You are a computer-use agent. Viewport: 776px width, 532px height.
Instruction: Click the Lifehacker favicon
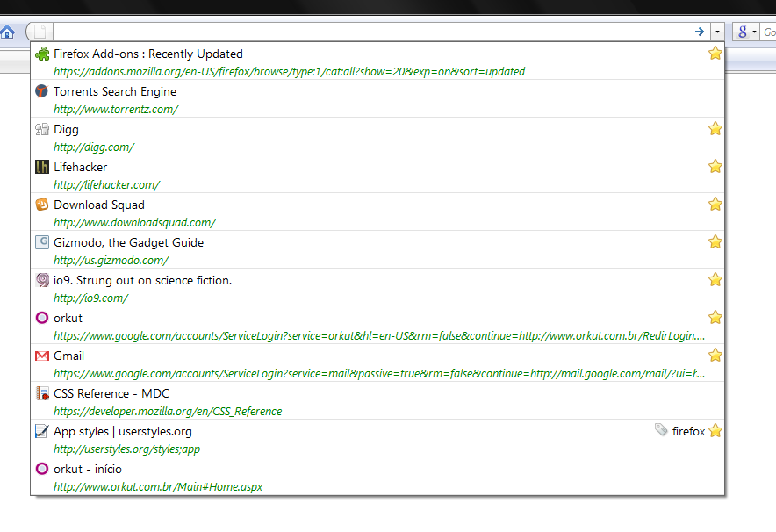[42, 167]
